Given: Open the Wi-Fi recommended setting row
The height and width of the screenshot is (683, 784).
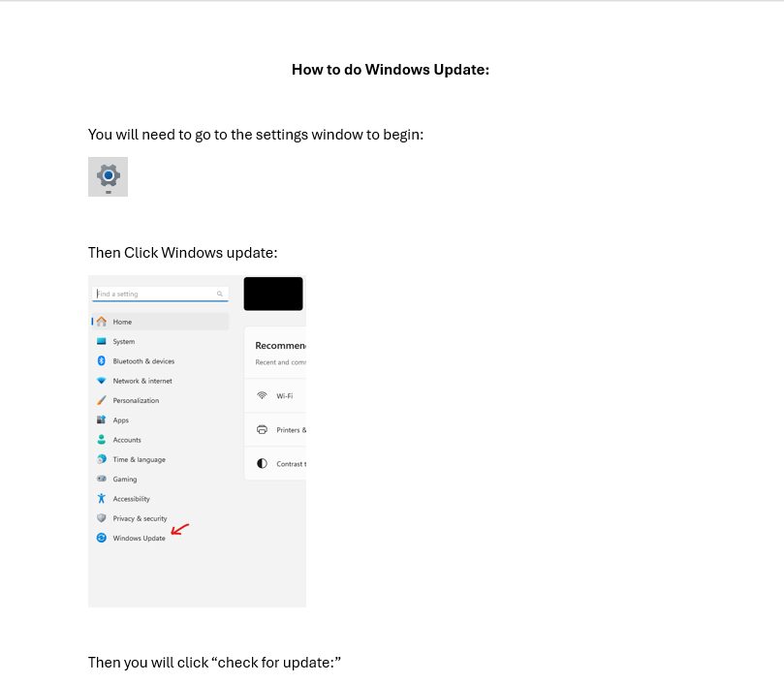Looking at the screenshot, I should [x=276, y=396].
